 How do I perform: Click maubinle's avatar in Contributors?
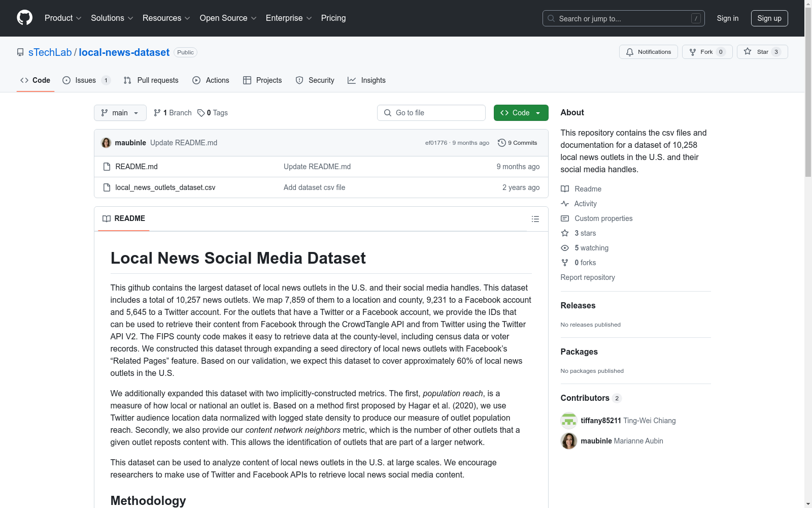[569, 441]
